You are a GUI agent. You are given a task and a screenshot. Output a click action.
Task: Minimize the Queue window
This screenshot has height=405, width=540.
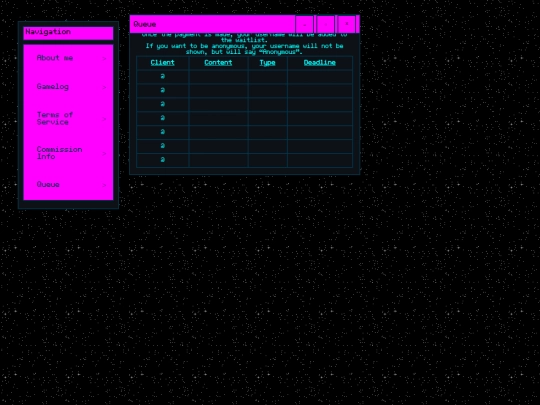304,24
